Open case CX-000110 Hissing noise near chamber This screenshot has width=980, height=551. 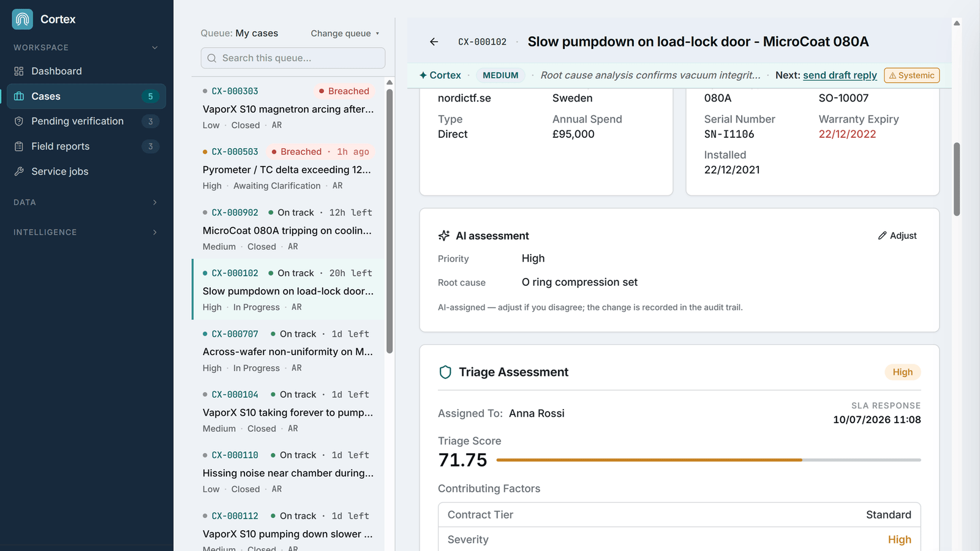288,471
